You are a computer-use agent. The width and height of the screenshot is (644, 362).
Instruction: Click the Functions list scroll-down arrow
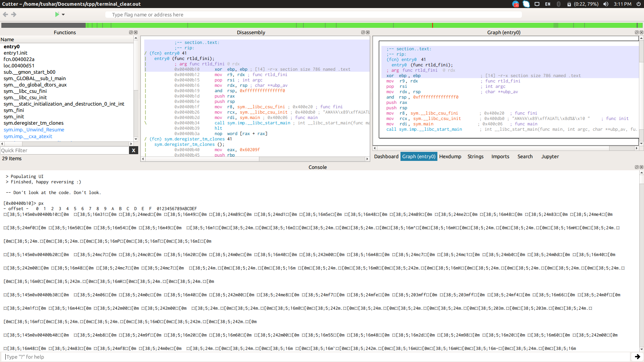click(136, 139)
